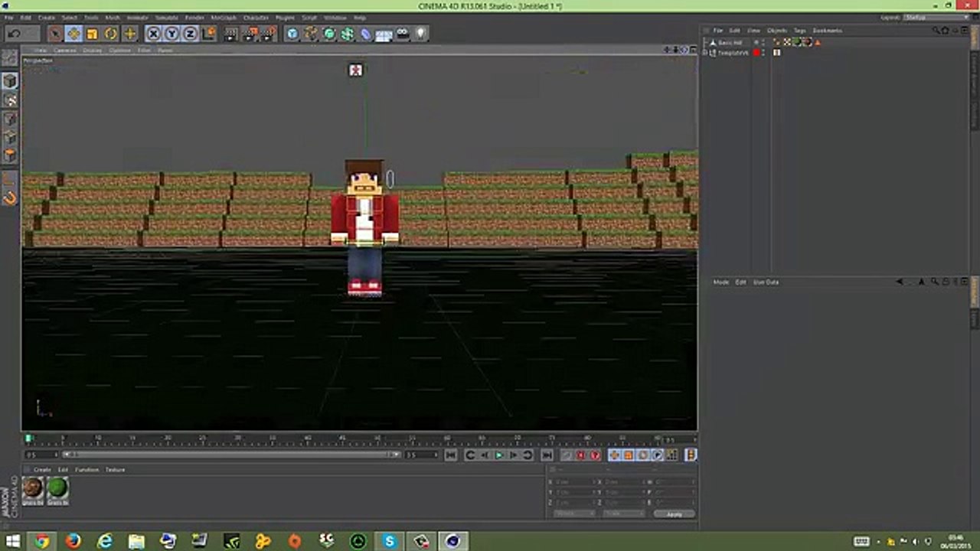980x551 pixels.
Task: Toggle the Snap magnet icon
Action: [x=10, y=198]
